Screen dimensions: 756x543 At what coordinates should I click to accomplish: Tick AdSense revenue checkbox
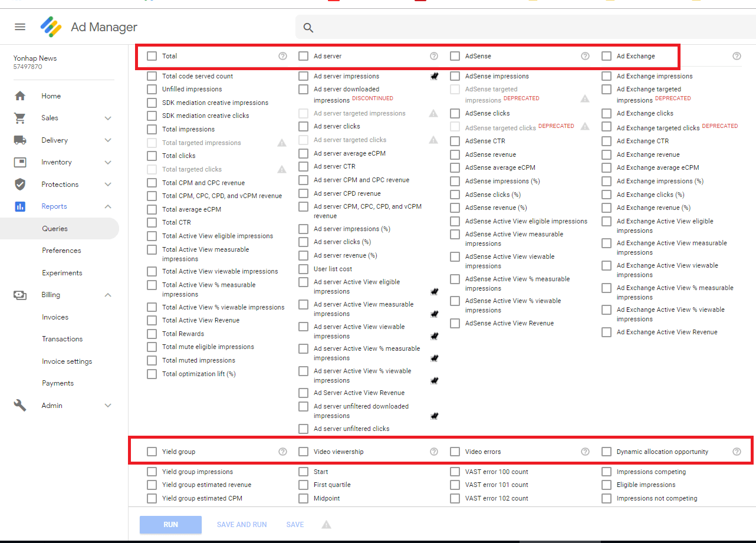tap(455, 154)
